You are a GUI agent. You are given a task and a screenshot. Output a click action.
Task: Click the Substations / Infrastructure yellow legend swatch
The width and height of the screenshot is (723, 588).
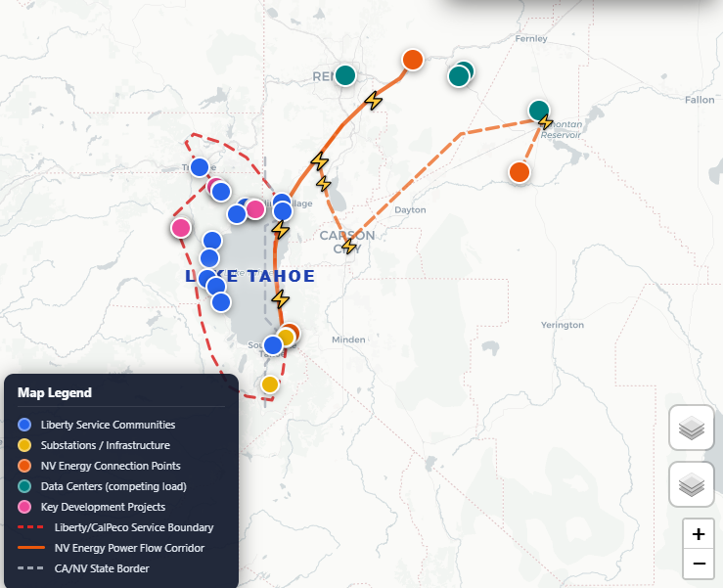pyautogui.click(x=24, y=445)
